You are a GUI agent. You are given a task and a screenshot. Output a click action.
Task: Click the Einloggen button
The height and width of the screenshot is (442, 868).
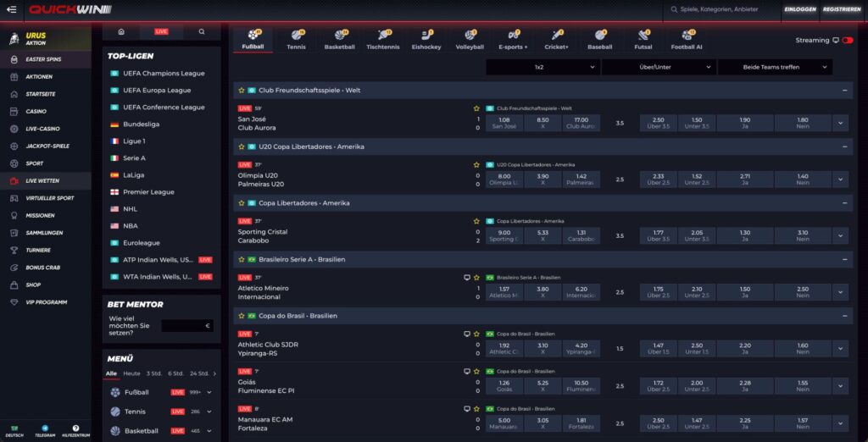coord(800,9)
